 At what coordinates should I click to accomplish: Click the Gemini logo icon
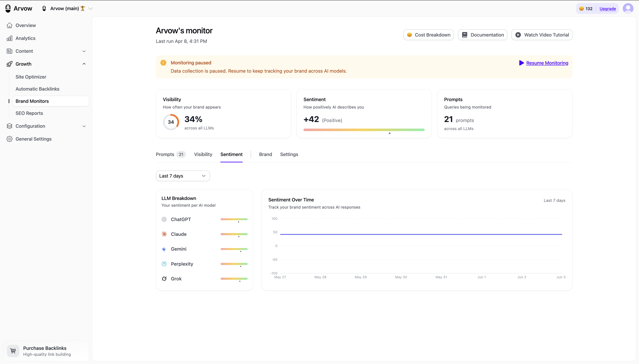pos(164,249)
